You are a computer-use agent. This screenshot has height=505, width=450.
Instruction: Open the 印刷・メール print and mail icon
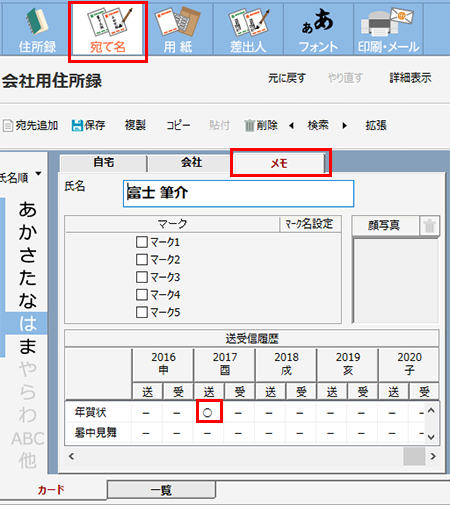[388, 29]
